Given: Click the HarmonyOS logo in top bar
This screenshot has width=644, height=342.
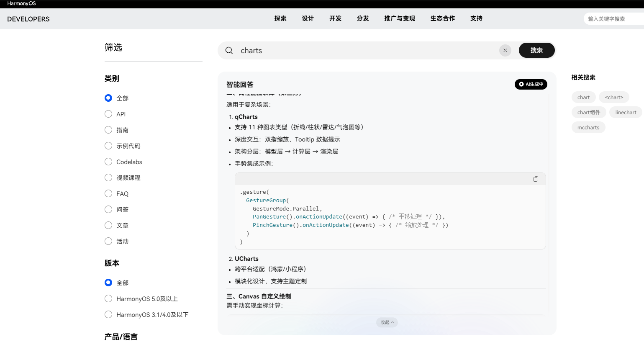Looking at the screenshot, I should coord(21,3).
